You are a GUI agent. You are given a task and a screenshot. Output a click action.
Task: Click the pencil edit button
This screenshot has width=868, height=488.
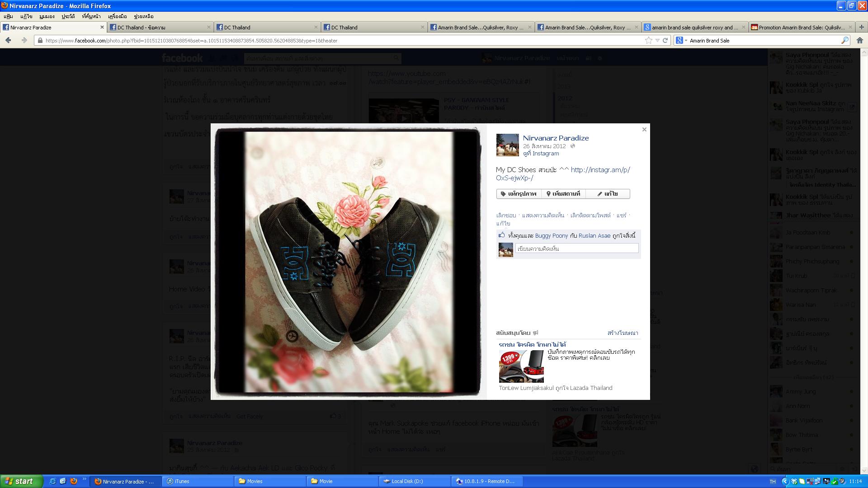pyautogui.click(x=607, y=194)
